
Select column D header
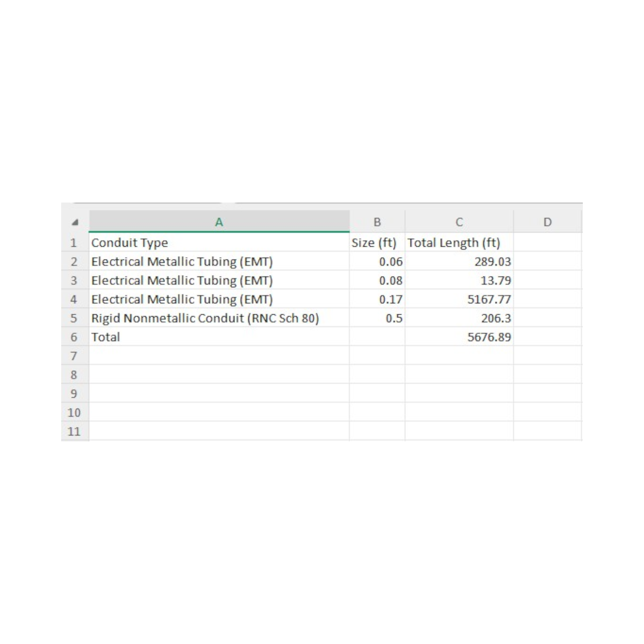[x=548, y=222]
